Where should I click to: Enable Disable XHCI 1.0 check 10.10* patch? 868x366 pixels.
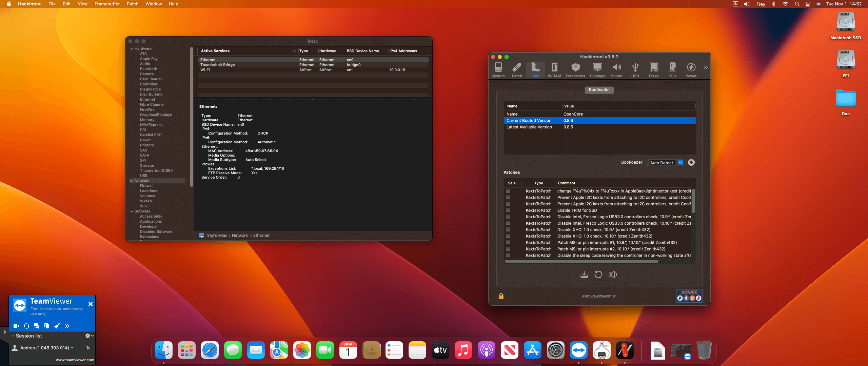pos(508,236)
